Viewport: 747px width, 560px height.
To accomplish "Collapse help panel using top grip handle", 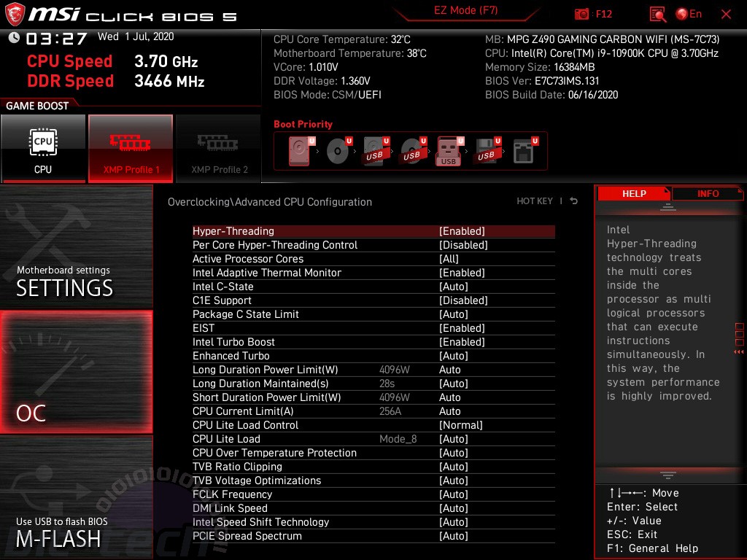I will click(668, 206).
